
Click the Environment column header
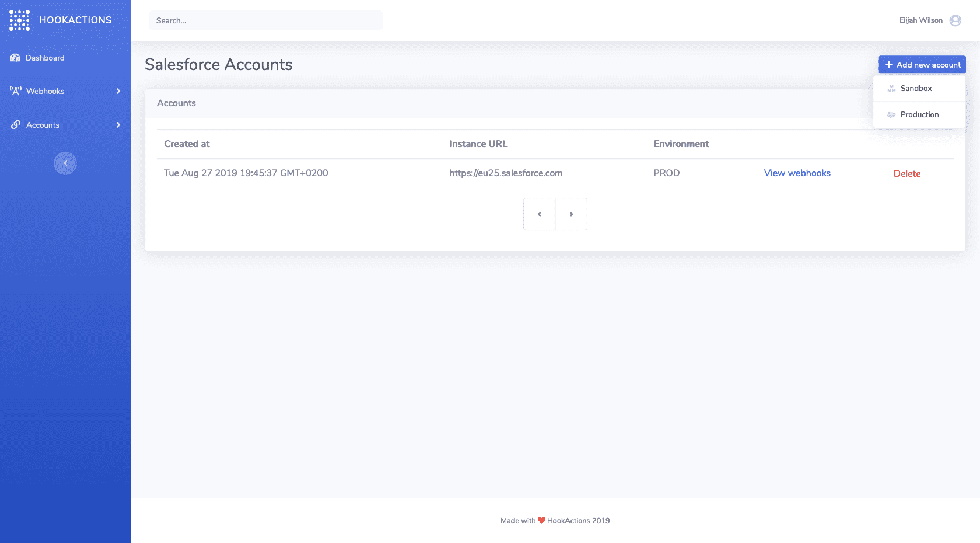pos(681,144)
